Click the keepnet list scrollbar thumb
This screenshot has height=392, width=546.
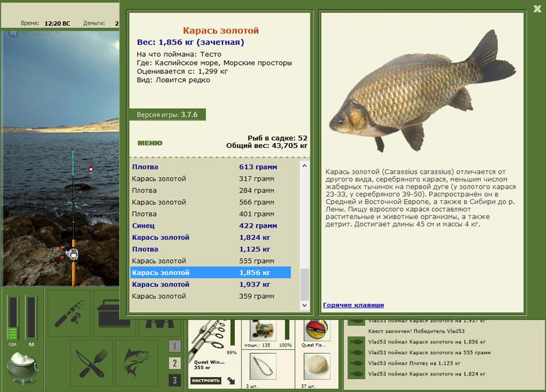(304, 284)
